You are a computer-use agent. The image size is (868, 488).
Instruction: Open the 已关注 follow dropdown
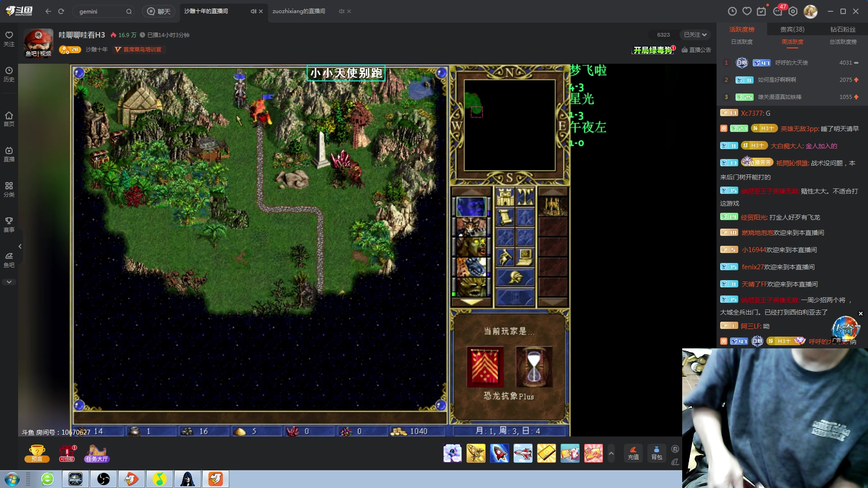695,35
